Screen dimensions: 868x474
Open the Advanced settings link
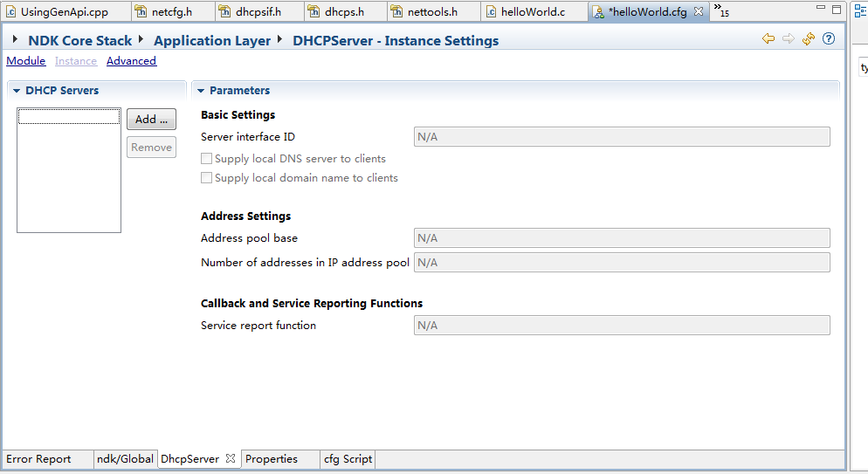[x=131, y=61]
